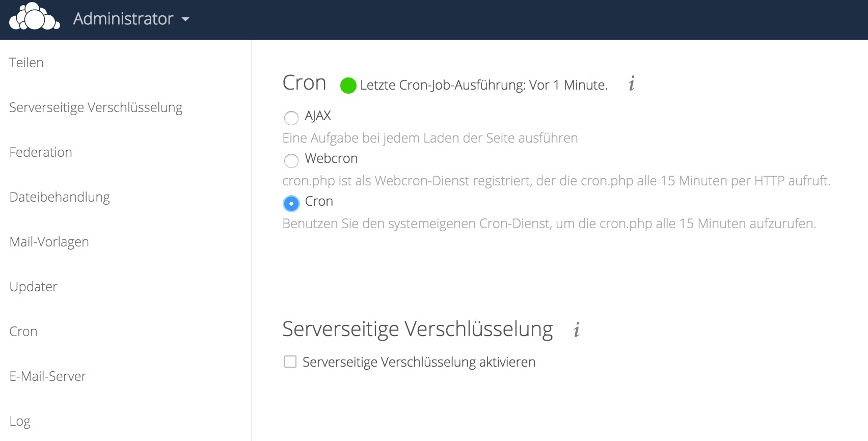Open Serverseitige Verschlüsselung sidebar entry
868x441 pixels.
[x=96, y=107]
